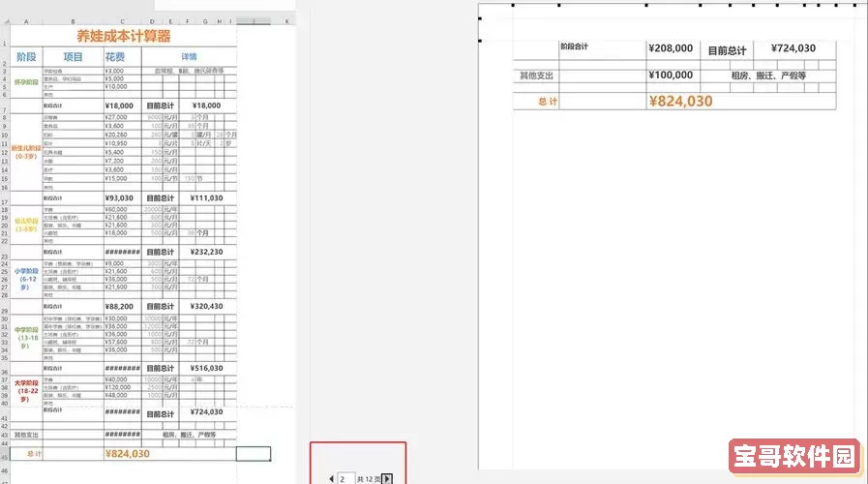This screenshot has width=868, height=484.
Task: Click the ¥10,000 cost cell
Action: tap(122, 86)
